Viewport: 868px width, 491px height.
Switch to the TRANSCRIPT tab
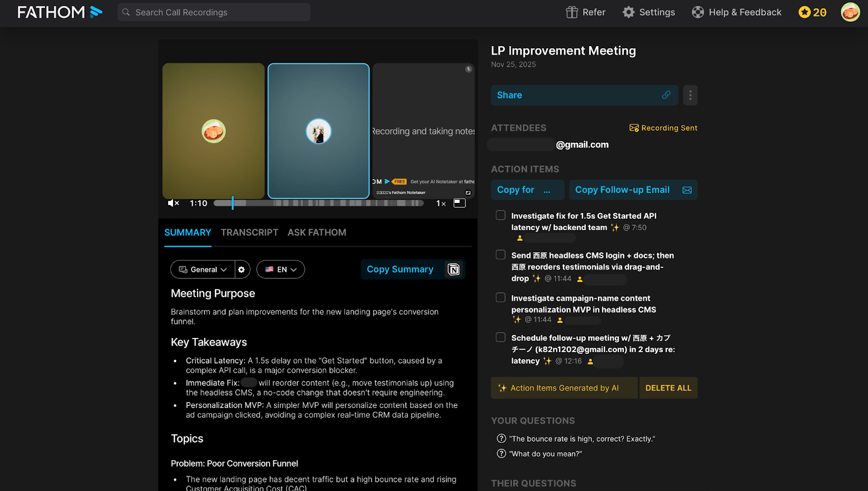[249, 233]
